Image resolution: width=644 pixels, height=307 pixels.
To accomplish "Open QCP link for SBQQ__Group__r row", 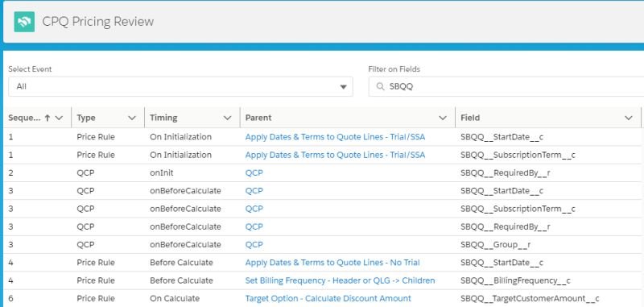I will [x=254, y=244].
